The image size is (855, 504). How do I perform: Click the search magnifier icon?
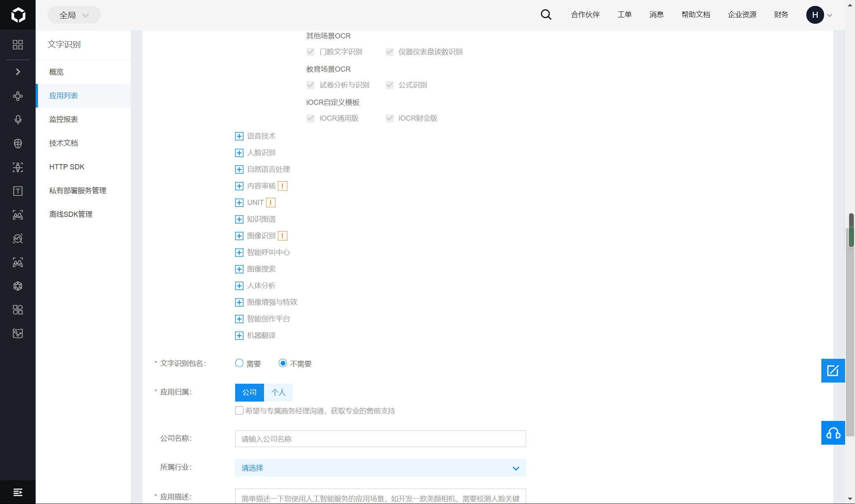pos(546,15)
